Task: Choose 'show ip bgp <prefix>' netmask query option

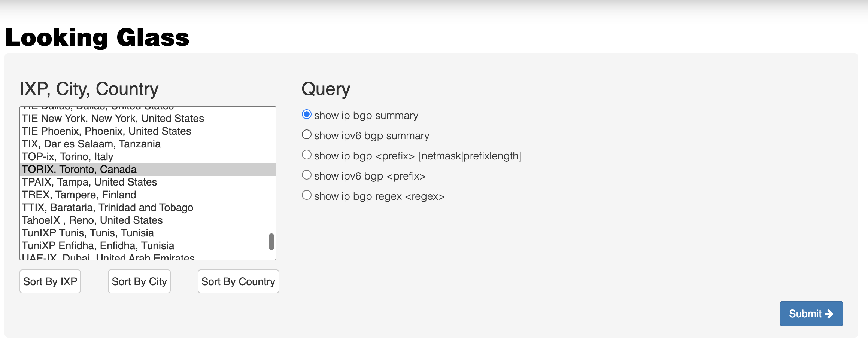Action: click(x=307, y=155)
